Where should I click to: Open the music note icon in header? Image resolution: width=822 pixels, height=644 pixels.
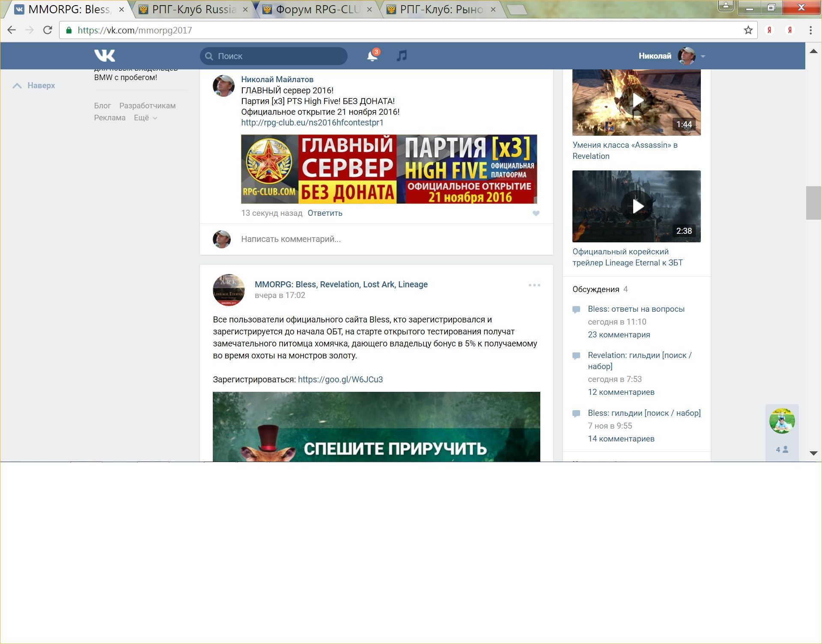tap(402, 56)
